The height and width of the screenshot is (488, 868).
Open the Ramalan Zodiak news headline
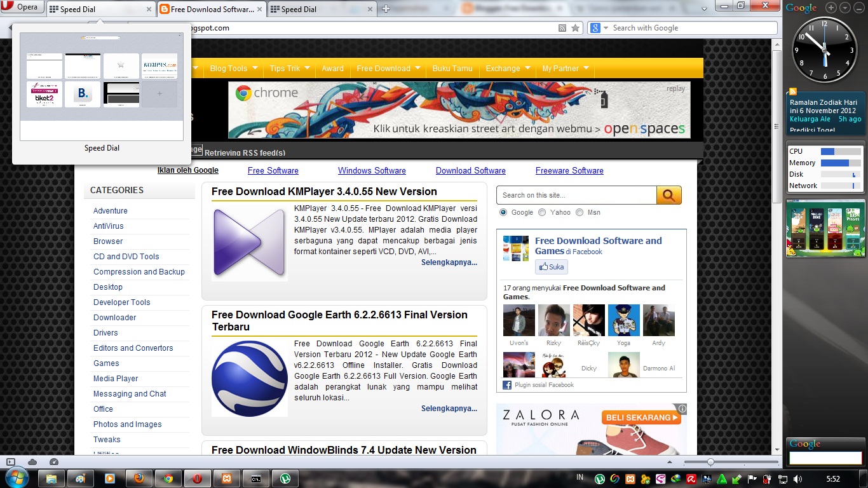(823, 106)
